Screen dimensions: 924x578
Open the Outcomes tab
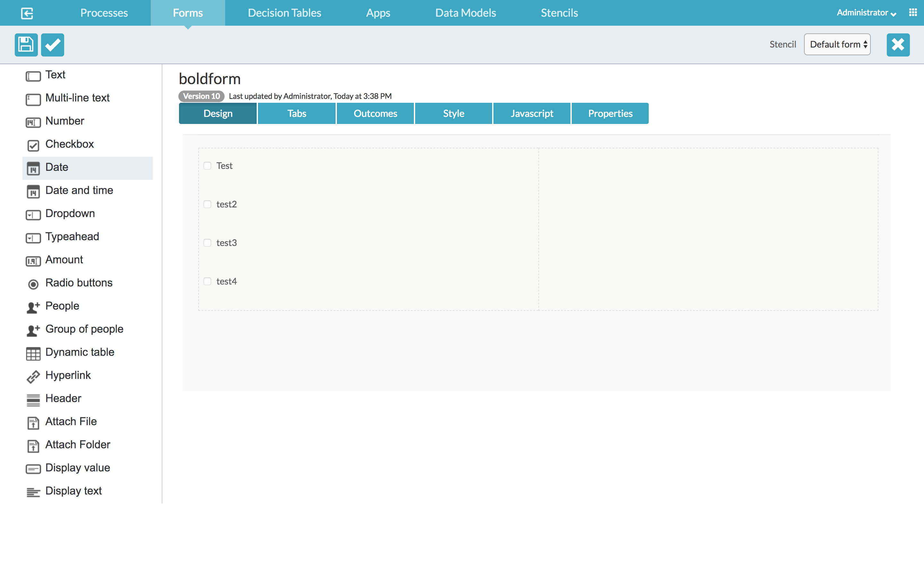375,114
